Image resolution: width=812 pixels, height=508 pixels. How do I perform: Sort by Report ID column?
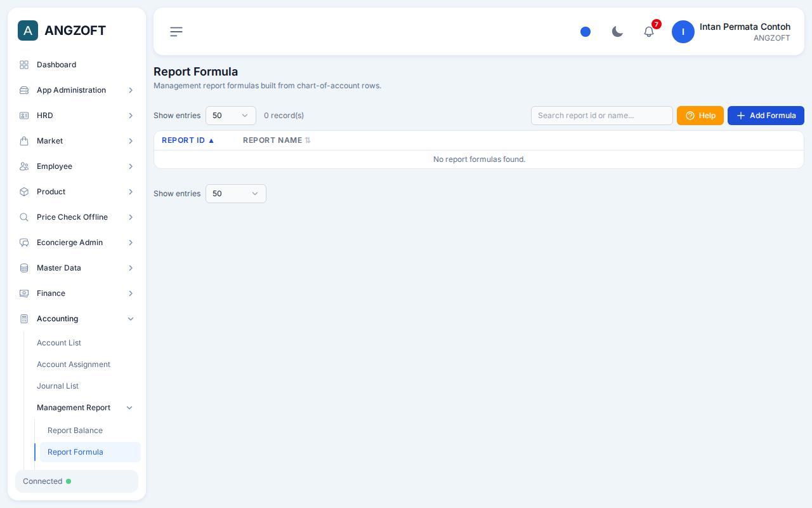188,140
